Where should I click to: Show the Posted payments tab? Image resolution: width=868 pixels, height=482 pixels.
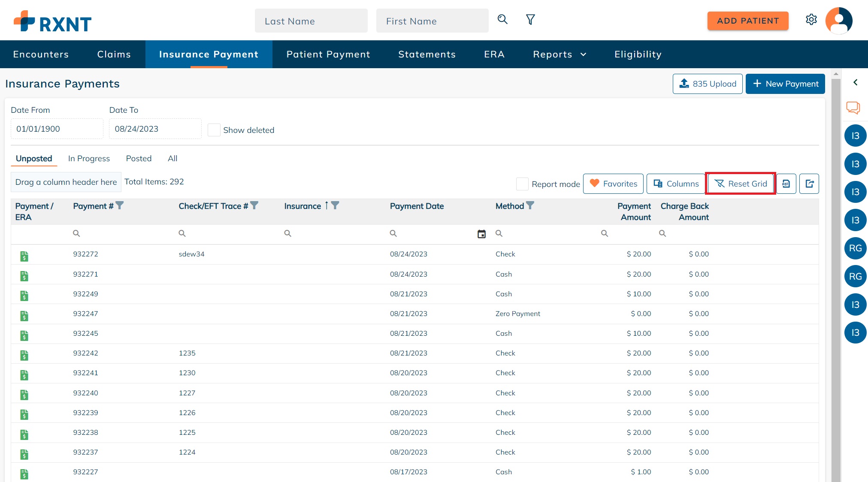click(x=139, y=158)
